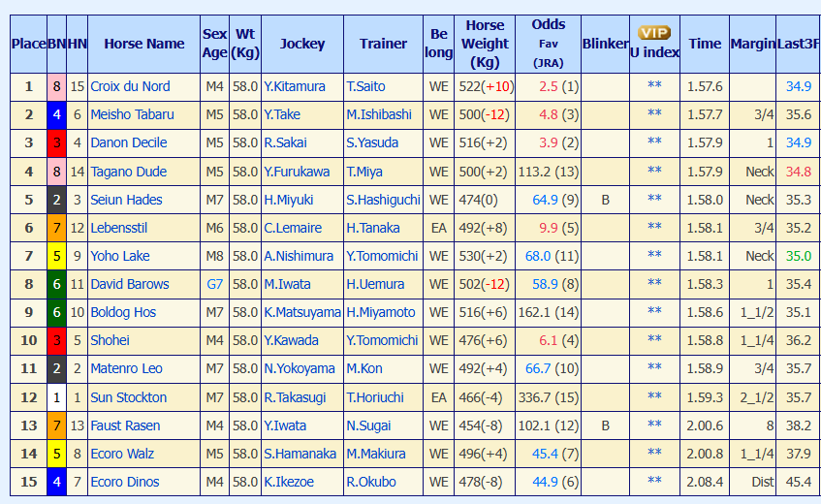This screenshot has height=504, width=821.
Task: Open trainer M.Makiura profile
Action: pyautogui.click(x=375, y=454)
